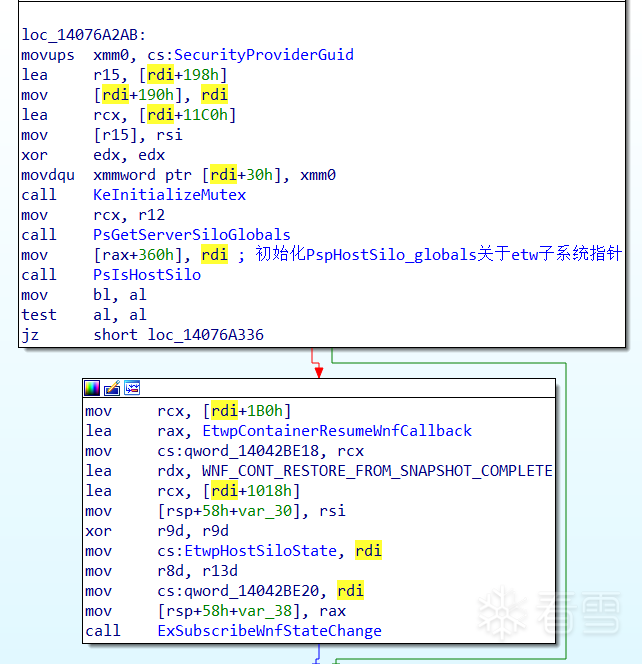Click the test al, al instruction
This screenshot has height=664, width=642.
click(x=84, y=315)
